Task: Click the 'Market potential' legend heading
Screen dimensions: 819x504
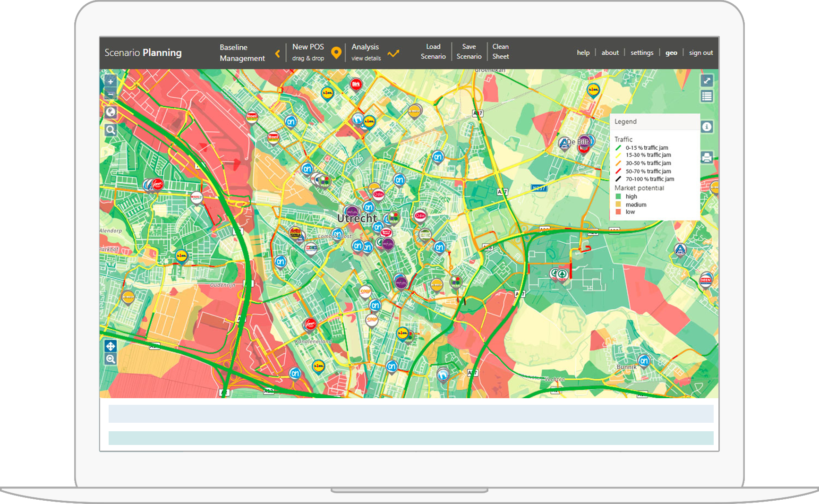Action: coord(639,188)
